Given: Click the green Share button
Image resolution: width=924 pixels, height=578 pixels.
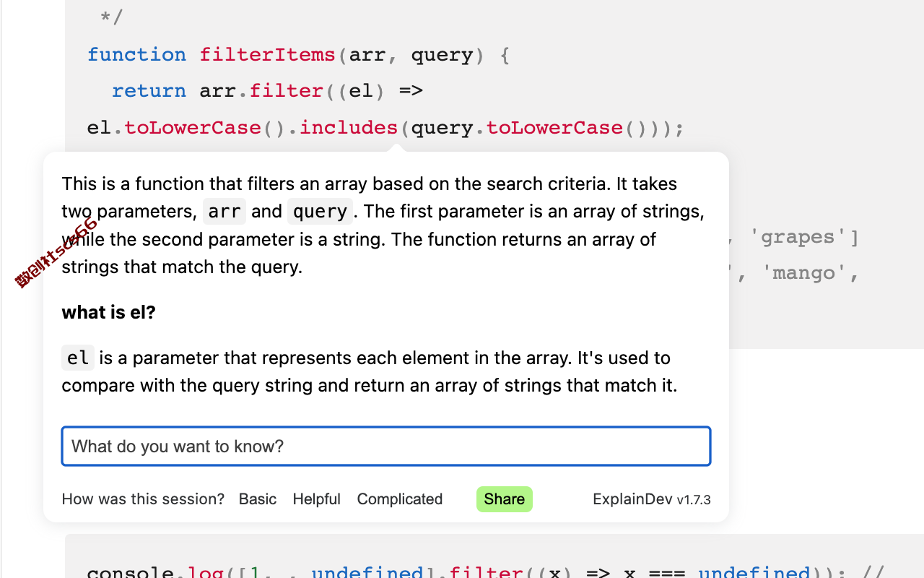Looking at the screenshot, I should [x=505, y=499].
